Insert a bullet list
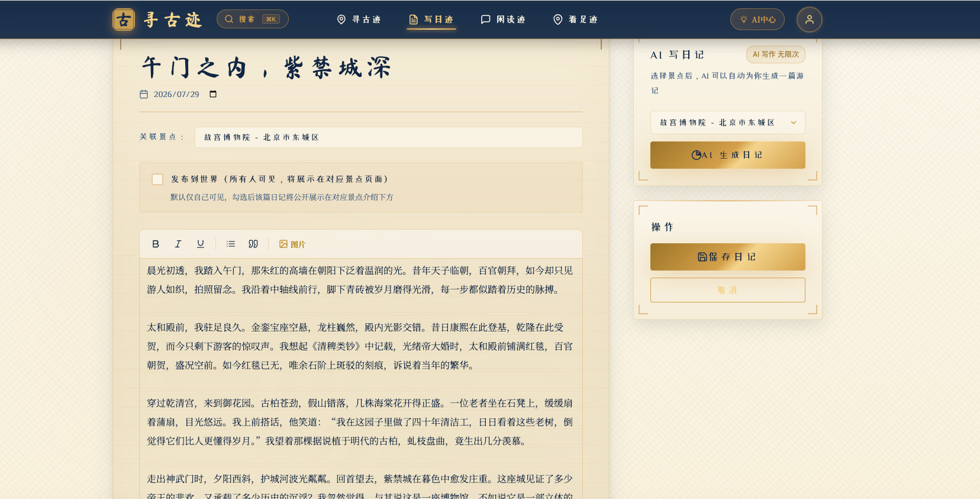This screenshot has width=980, height=499. [x=231, y=244]
